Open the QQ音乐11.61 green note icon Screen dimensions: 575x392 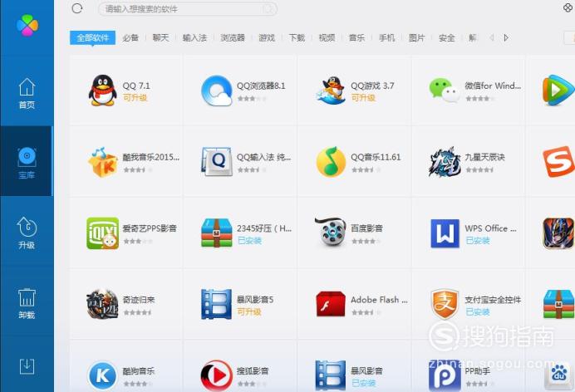click(x=331, y=162)
